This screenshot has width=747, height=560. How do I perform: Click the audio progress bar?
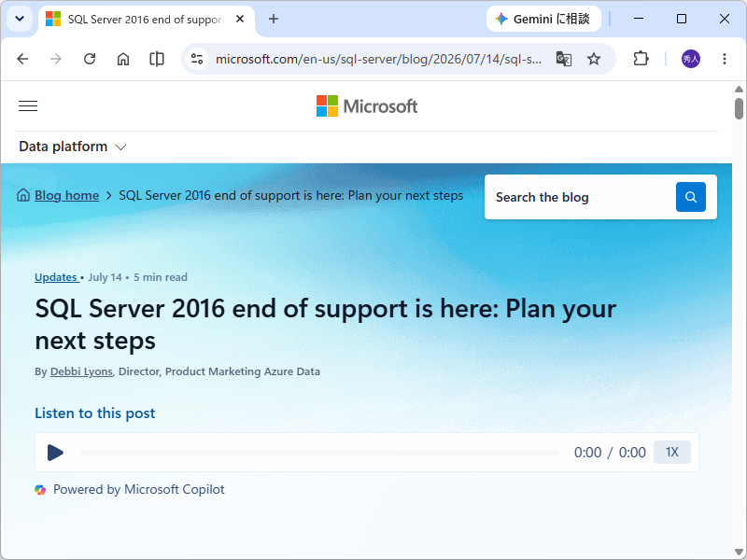(x=319, y=453)
